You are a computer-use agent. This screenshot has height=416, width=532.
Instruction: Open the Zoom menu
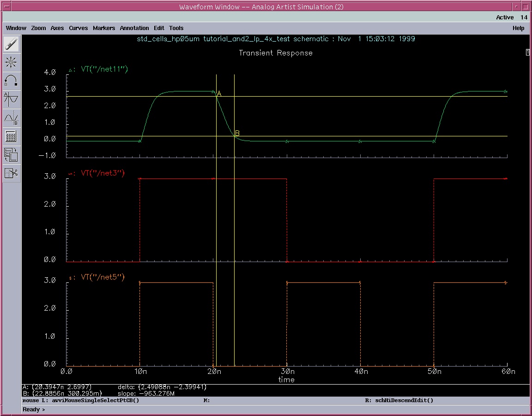(38, 28)
